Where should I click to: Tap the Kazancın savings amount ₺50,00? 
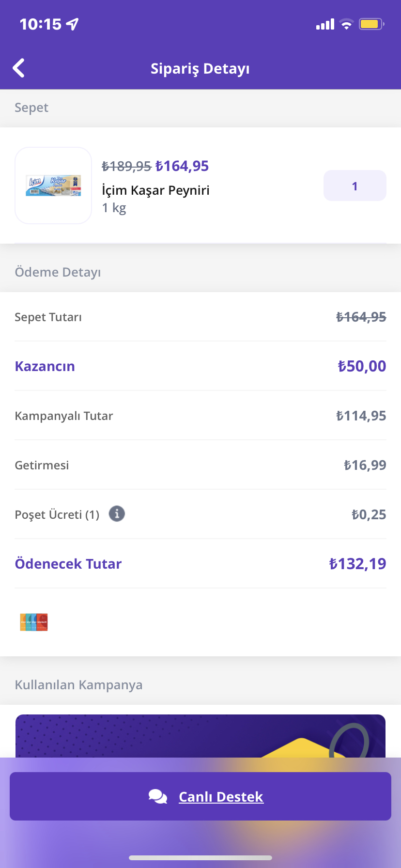(x=362, y=366)
